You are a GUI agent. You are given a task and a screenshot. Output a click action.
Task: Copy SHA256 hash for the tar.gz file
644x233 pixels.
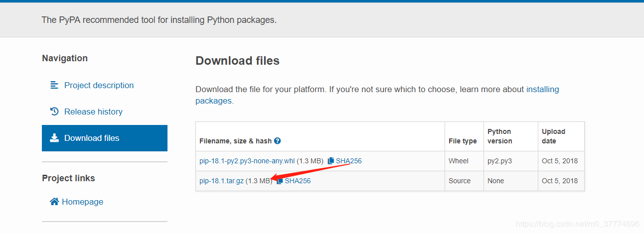(x=298, y=181)
